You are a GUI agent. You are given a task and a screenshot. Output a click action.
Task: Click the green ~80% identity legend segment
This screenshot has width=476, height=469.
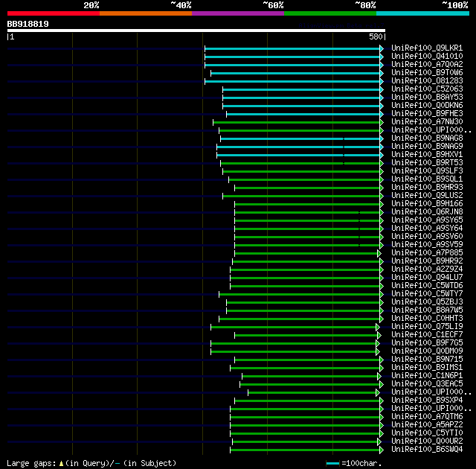pyautogui.click(x=330, y=13)
